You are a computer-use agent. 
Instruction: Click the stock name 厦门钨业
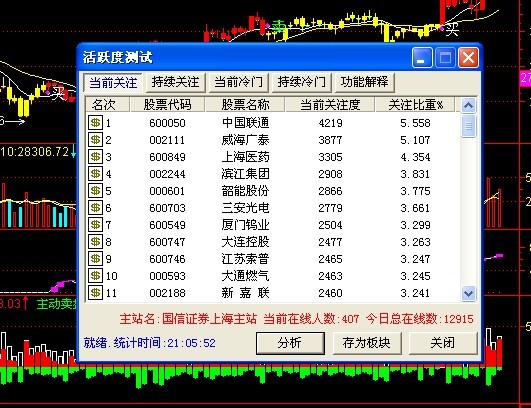coord(246,224)
